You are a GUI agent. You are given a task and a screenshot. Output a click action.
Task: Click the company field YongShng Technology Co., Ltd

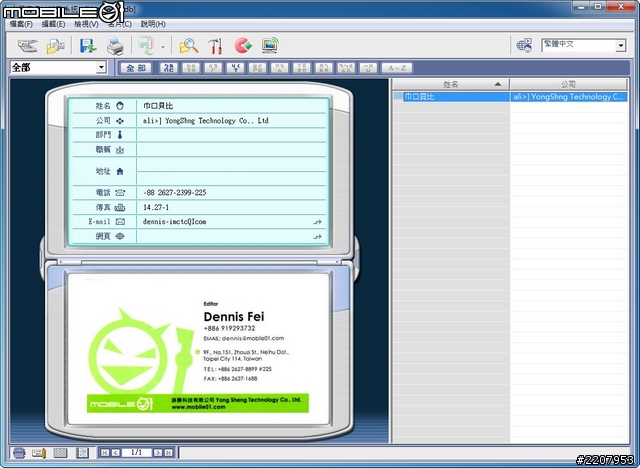(x=231, y=121)
